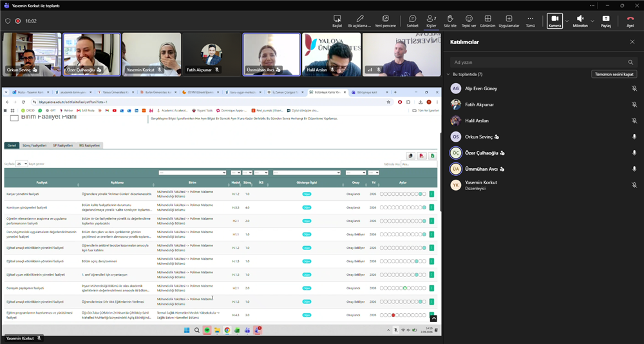Open the page-size dropdown showing 25
The width and height of the screenshot is (644, 344).
[21, 164]
